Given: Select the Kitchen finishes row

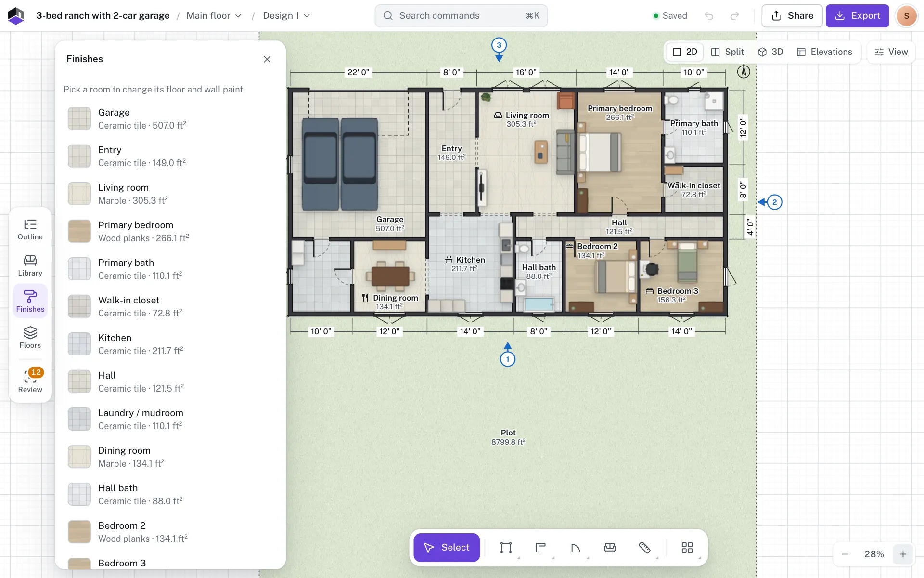Looking at the screenshot, I should tap(170, 344).
